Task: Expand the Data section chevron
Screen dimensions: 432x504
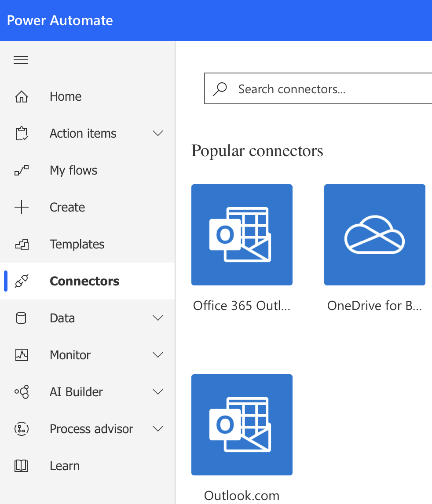Action: (157, 318)
